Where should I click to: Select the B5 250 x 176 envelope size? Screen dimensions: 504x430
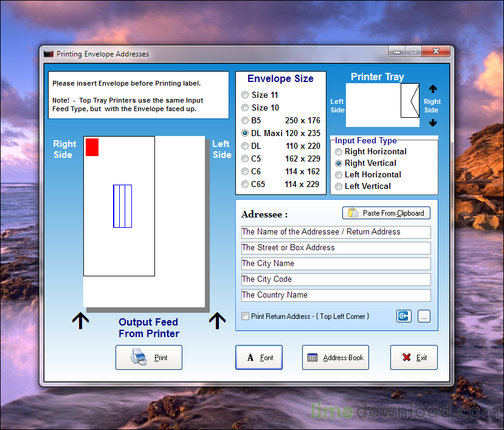tap(245, 120)
